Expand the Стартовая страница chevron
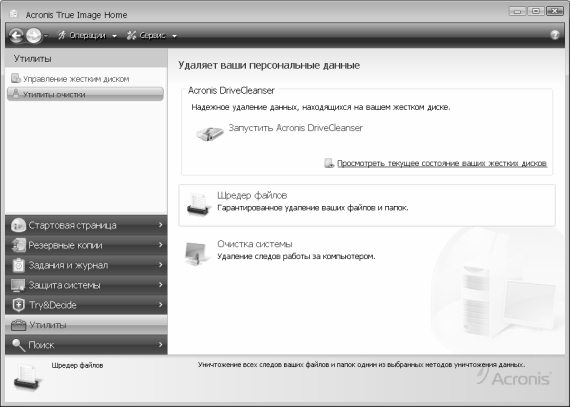The image size is (570, 407). pyautogui.click(x=160, y=225)
